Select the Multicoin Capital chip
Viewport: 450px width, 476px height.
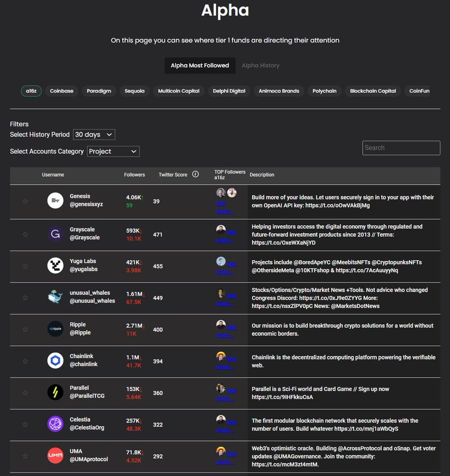pyautogui.click(x=178, y=91)
